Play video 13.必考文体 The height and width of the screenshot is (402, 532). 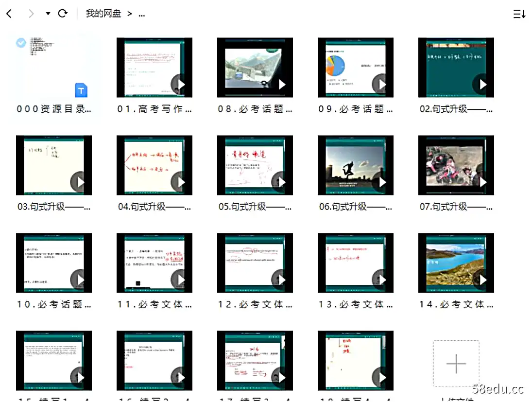click(356, 263)
